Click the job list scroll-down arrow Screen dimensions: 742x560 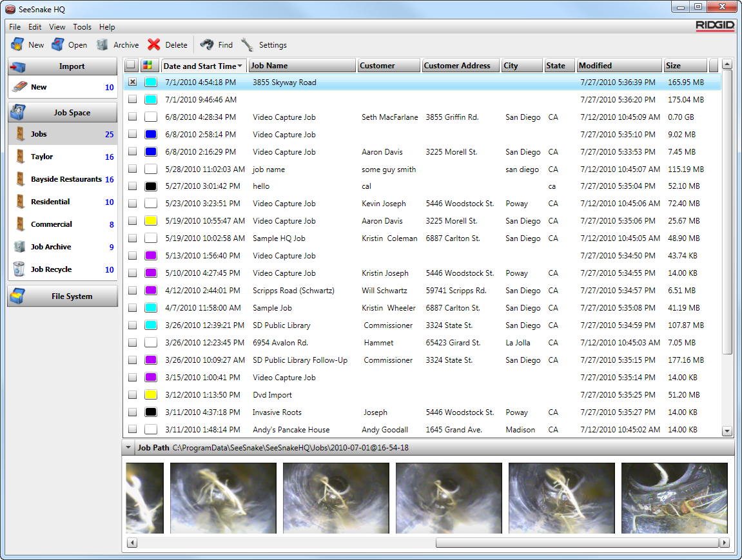tap(727, 431)
